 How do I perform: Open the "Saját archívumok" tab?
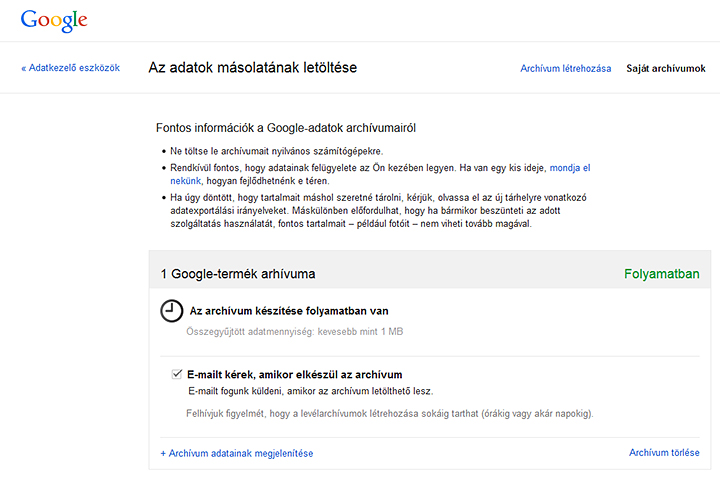tap(665, 68)
